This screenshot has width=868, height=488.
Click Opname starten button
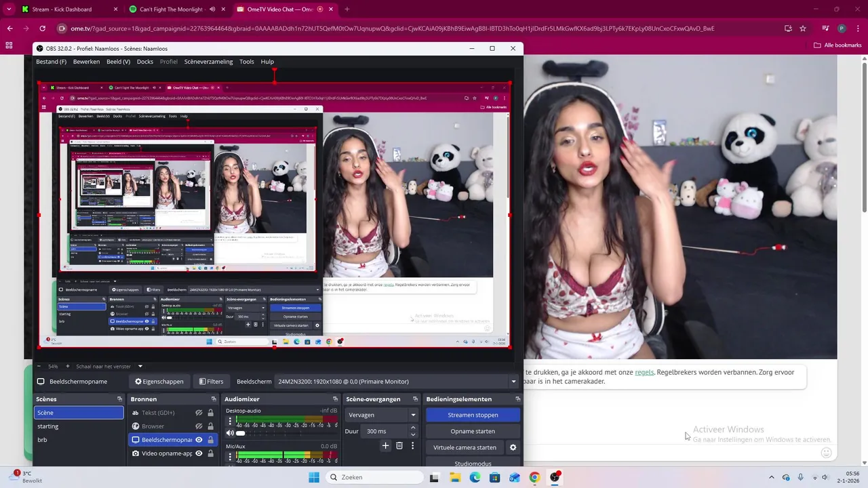coord(473,431)
